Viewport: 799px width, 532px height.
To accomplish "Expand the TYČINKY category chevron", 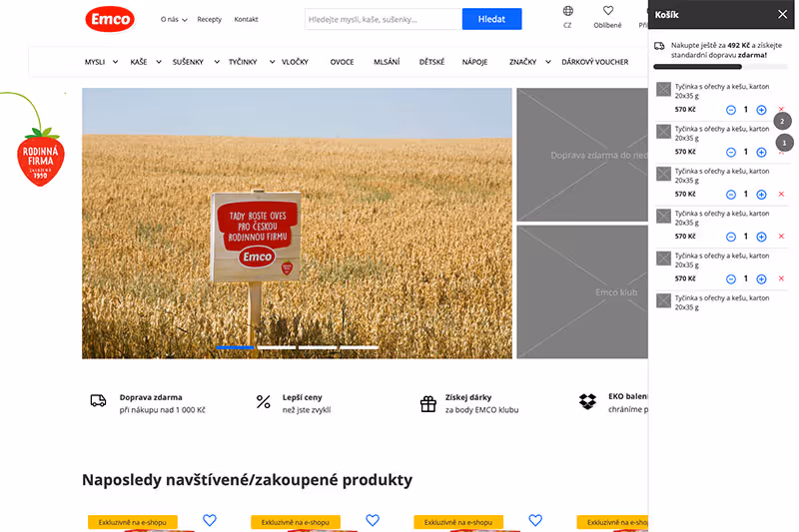I will pyautogui.click(x=272, y=62).
